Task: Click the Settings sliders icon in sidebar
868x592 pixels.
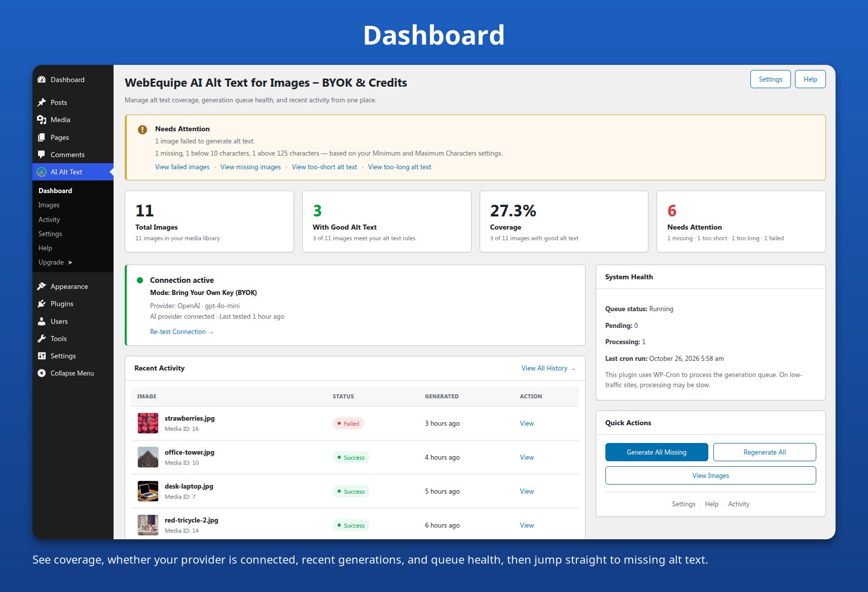Action: click(x=42, y=356)
